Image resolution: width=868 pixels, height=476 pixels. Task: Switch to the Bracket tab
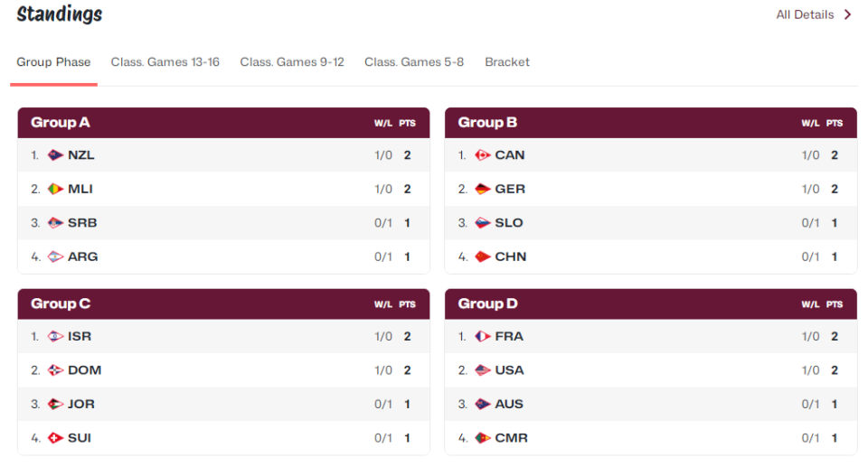507,62
